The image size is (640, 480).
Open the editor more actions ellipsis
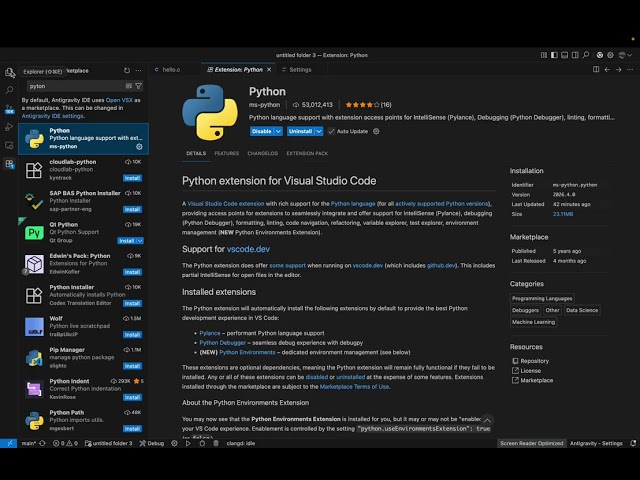(x=630, y=70)
